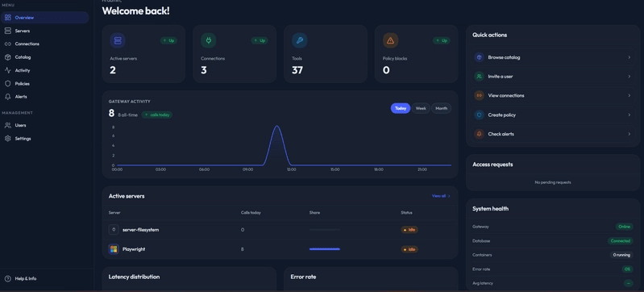The width and height of the screenshot is (644, 292).
Task: Click the Browse catalog quick action
Action: (553, 57)
